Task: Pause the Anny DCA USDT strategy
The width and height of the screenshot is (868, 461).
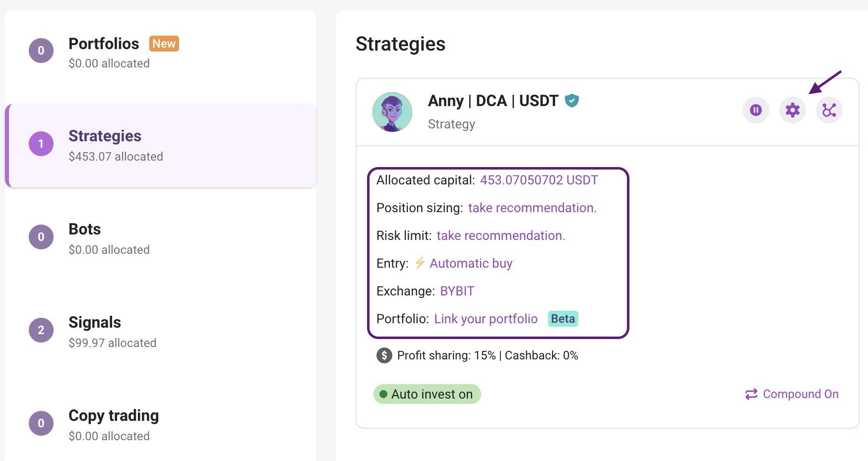Action: (x=755, y=110)
